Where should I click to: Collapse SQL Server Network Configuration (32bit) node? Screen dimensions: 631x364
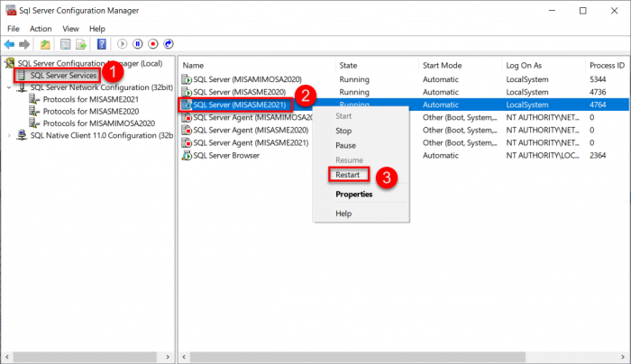pos(9,87)
